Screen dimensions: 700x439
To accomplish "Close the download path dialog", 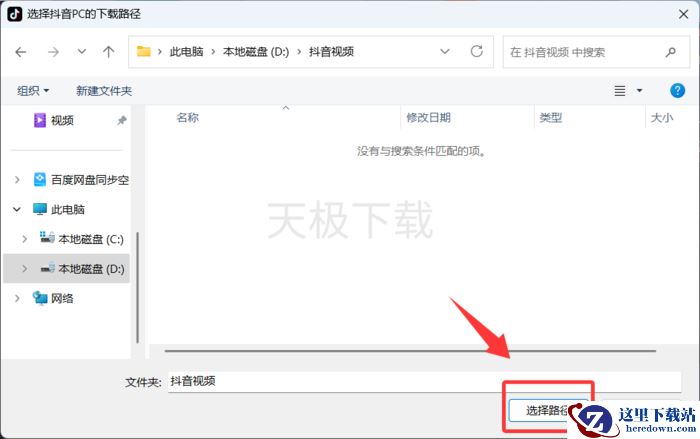I will pyautogui.click(x=683, y=14).
